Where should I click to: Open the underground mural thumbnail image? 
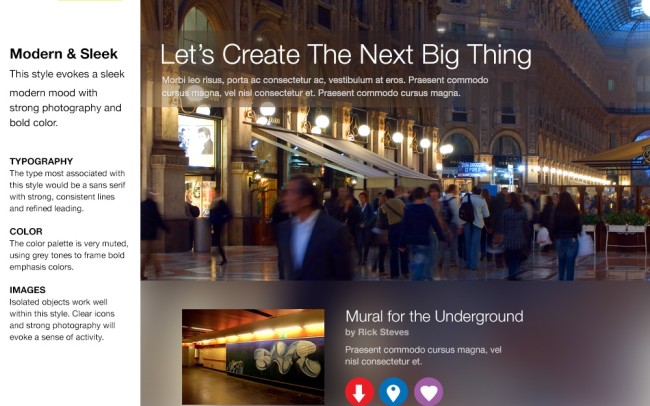click(x=252, y=356)
